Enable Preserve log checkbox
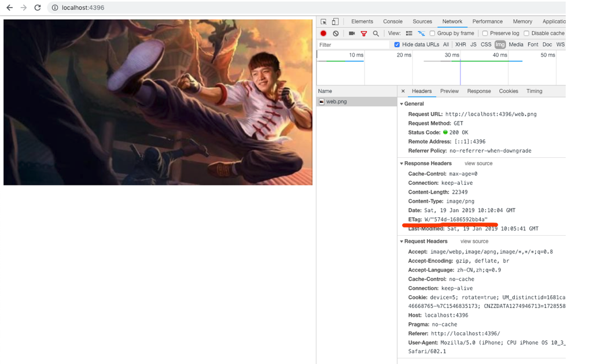The height and width of the screenshot is (364, 590). click(x=485, y=33)
